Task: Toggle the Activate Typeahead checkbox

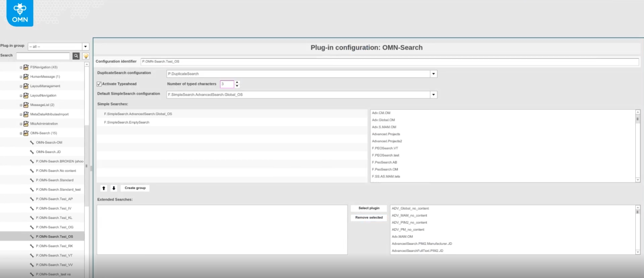Action: 99,84
